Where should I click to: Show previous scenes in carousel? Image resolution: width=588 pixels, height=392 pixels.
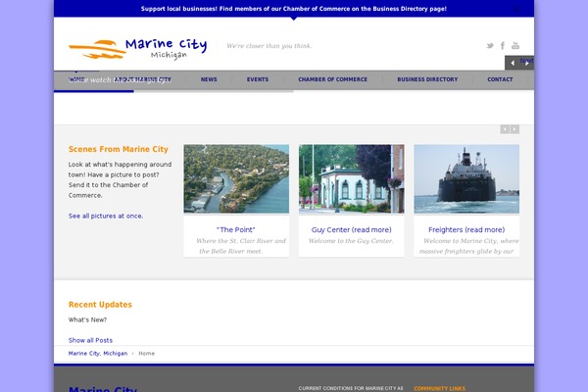coord(505,129)
